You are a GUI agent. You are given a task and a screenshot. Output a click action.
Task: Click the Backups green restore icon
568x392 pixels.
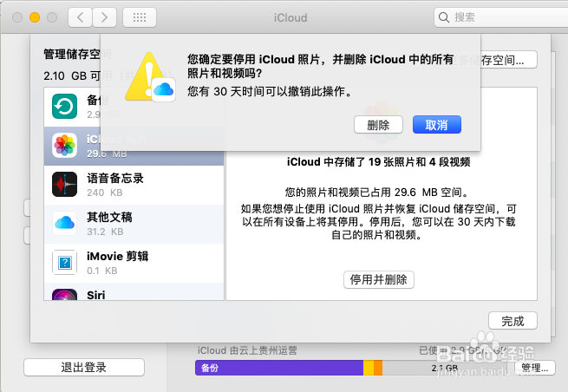64,106
